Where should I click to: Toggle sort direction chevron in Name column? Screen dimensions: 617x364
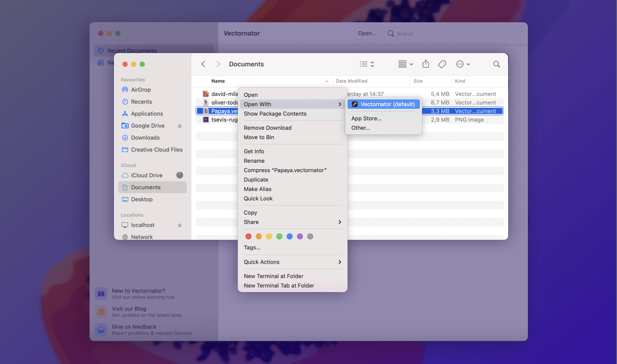[326, 81]
